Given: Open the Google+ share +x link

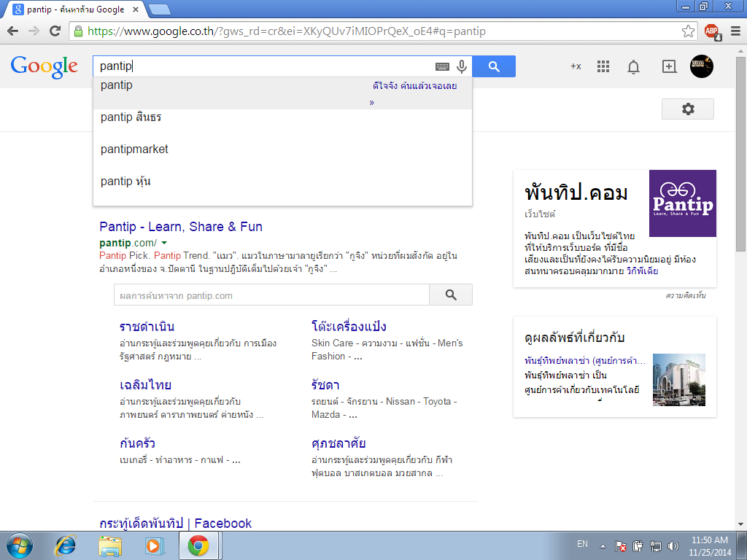Looking at the screenshot, I should [576, 66].
